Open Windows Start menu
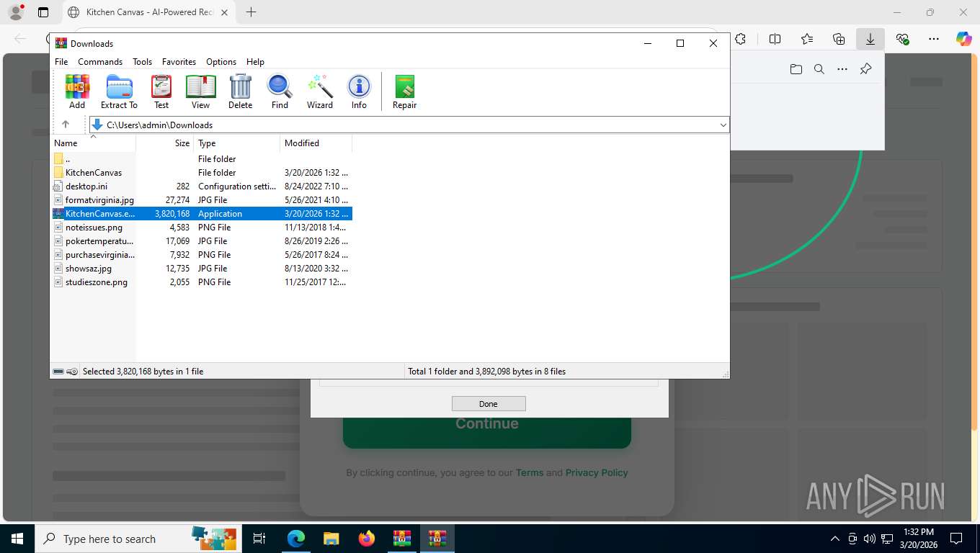 [17, 539]
